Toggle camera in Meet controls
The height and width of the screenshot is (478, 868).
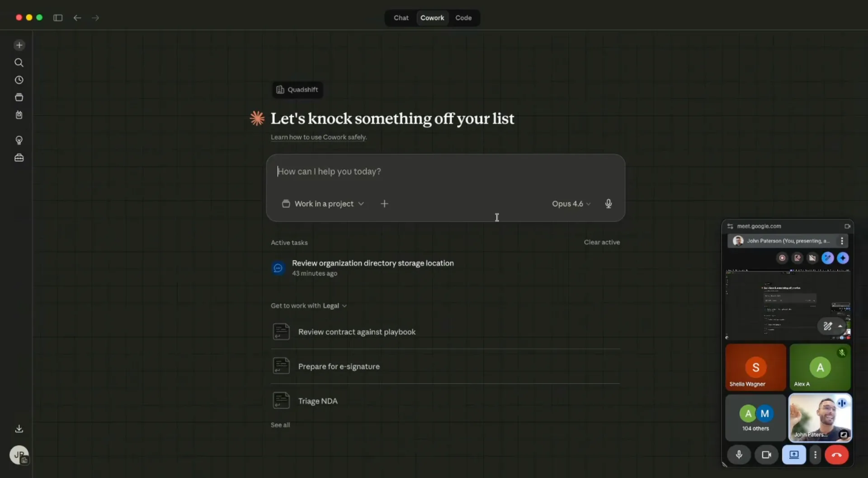click(766, 455)
